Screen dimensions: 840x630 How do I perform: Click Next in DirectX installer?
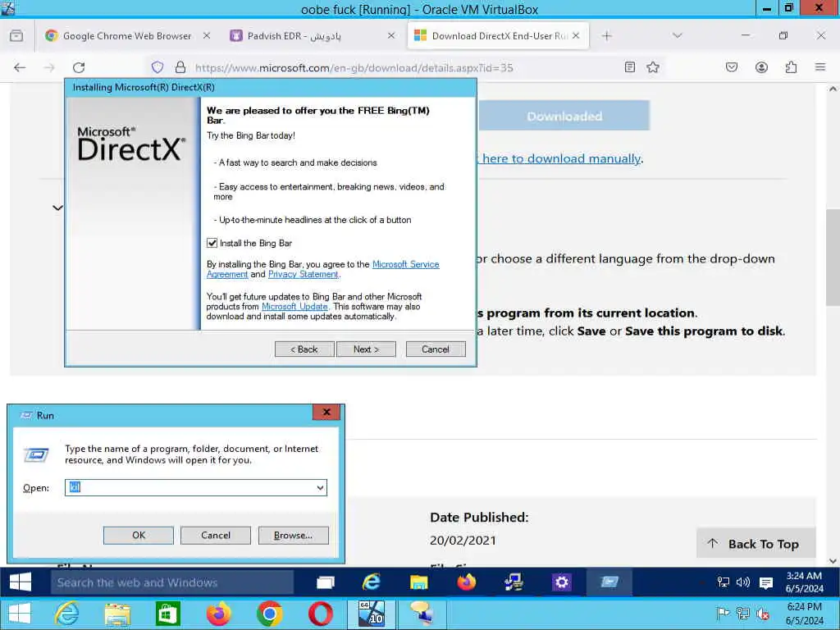point(366,349)
